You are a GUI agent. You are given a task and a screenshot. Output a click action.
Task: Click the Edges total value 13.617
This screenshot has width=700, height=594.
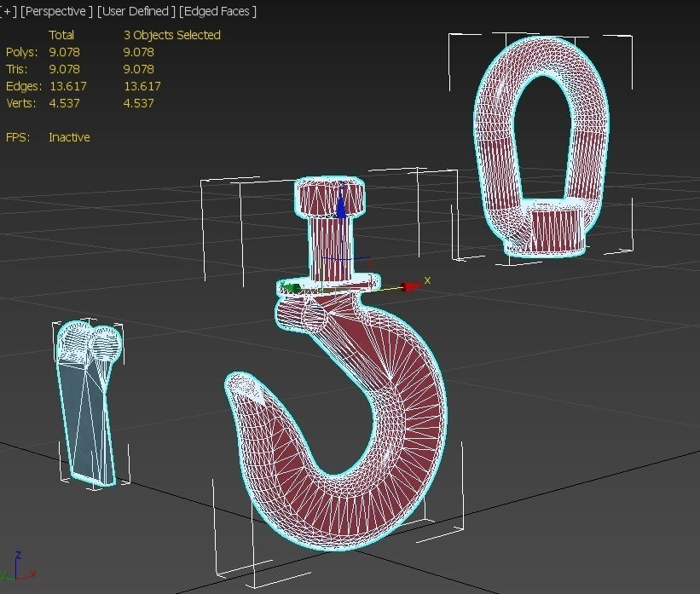[x=68, y=86]
